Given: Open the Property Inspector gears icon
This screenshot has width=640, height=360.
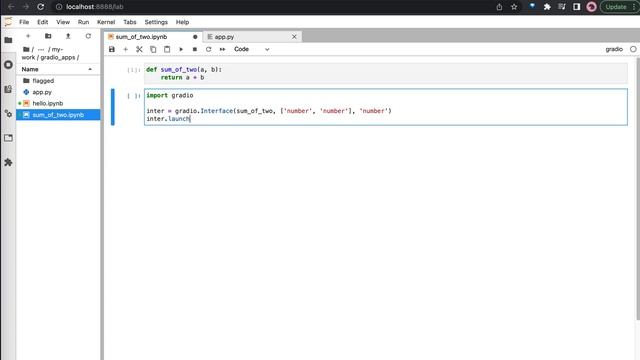Looking at the screenshot, I should [x=8, y=113].
